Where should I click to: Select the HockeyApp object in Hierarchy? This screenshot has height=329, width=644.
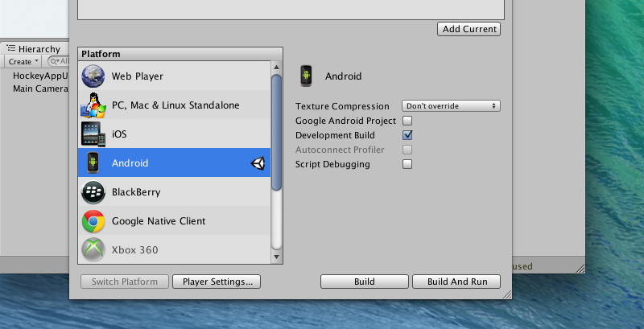[x=40, y=76]
